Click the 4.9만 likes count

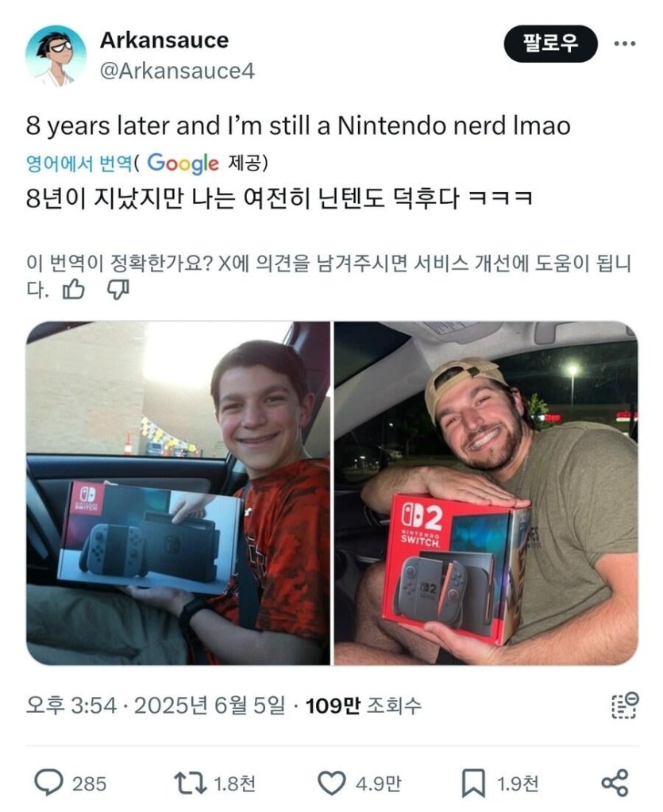click(x=378, y=783)
